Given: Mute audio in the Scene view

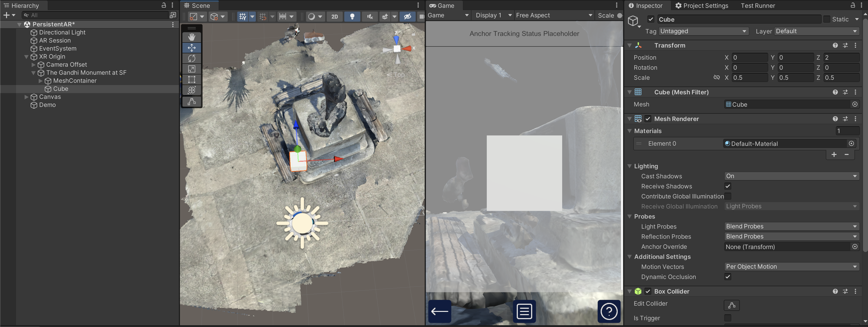Looking at the screenshot, I should point(370,16).
